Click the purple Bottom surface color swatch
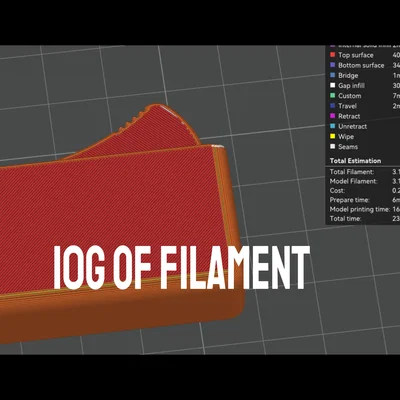 [332, 65]
